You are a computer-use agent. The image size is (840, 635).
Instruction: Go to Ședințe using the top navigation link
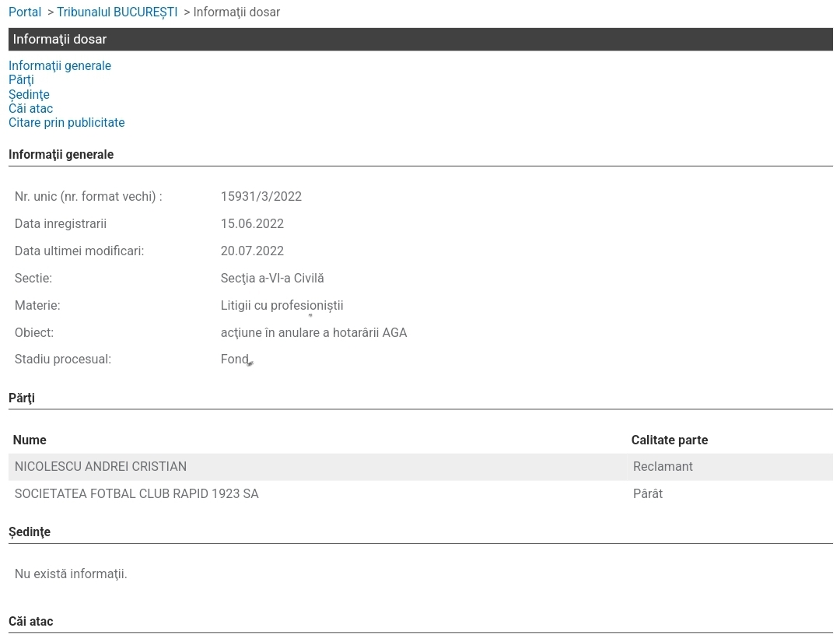tap(29, 94)
